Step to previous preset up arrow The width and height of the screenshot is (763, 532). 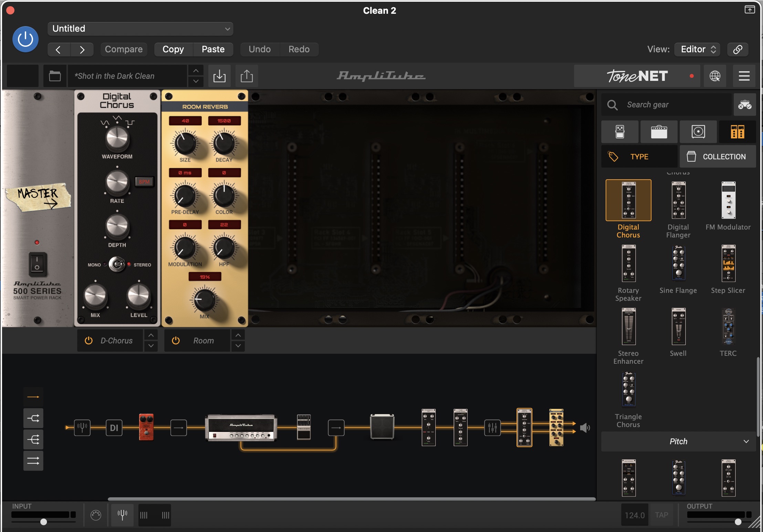(x=196, y=71)
